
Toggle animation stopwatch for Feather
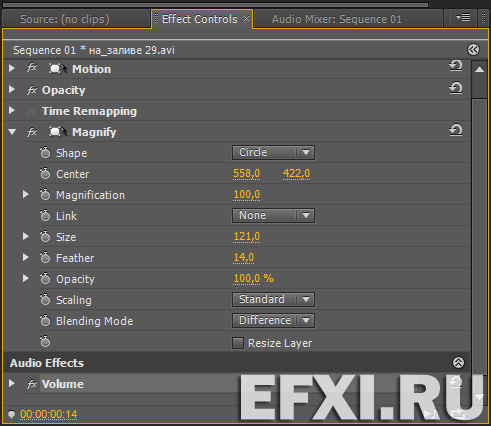45,257
